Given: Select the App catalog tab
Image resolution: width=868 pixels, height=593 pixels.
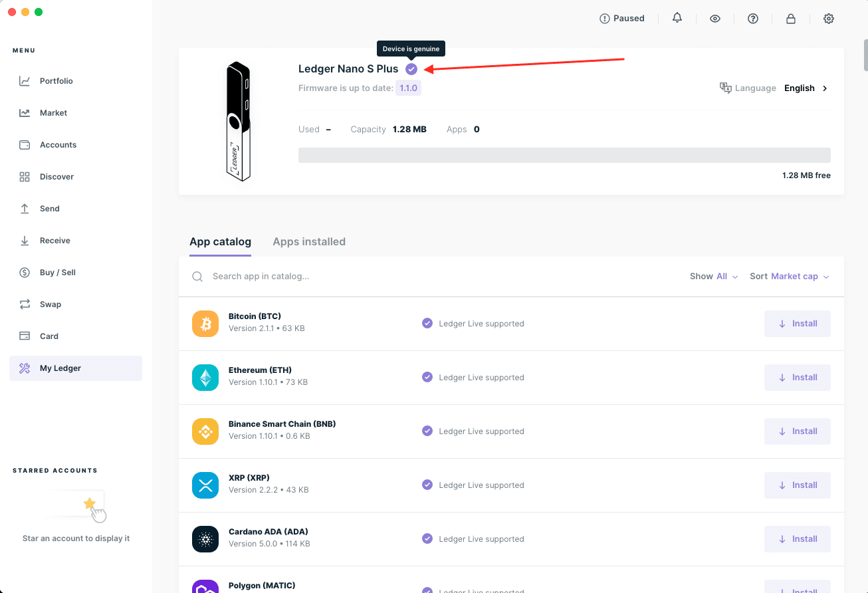Looking at the screenshot, I should 220,241.
